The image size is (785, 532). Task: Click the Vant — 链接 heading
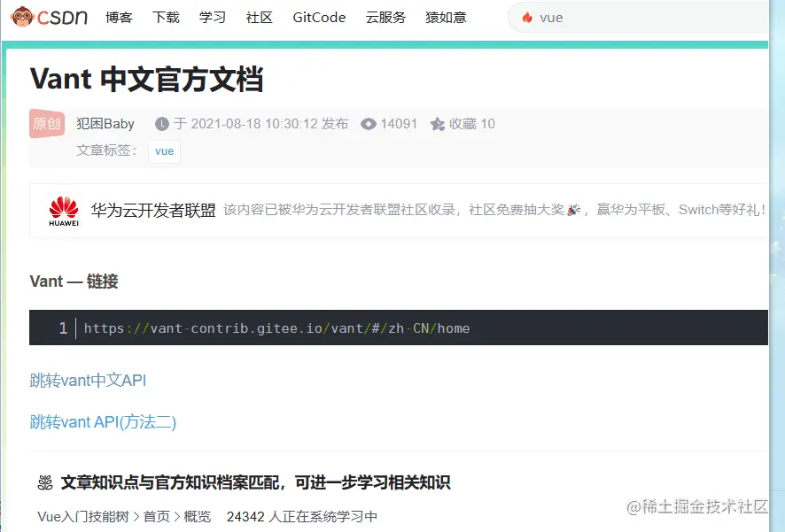74,281
